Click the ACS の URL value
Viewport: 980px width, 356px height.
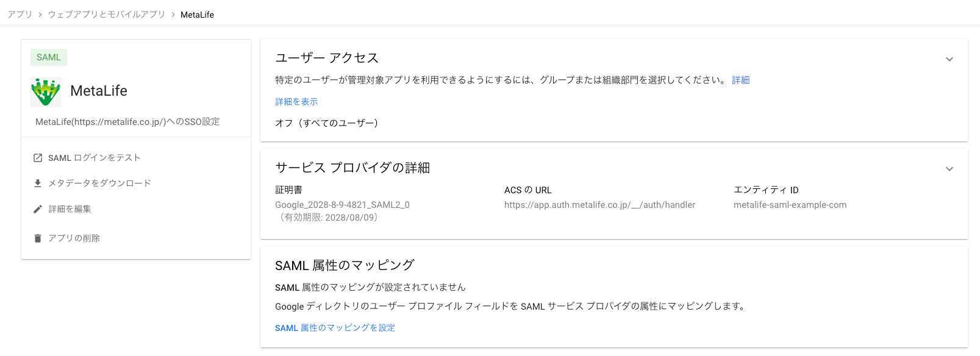[599, 205]
